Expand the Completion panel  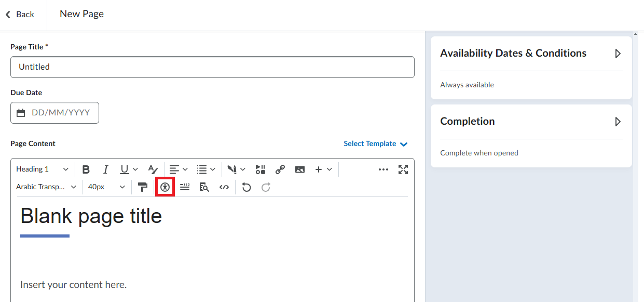[618, 122]
